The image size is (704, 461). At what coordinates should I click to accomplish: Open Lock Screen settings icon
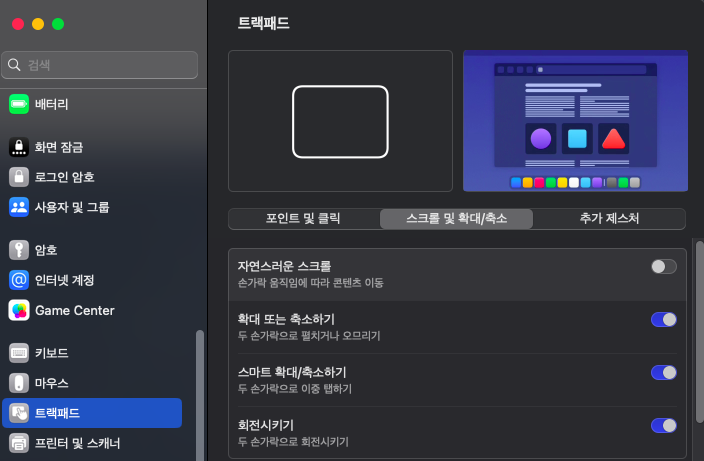(19, 147)
